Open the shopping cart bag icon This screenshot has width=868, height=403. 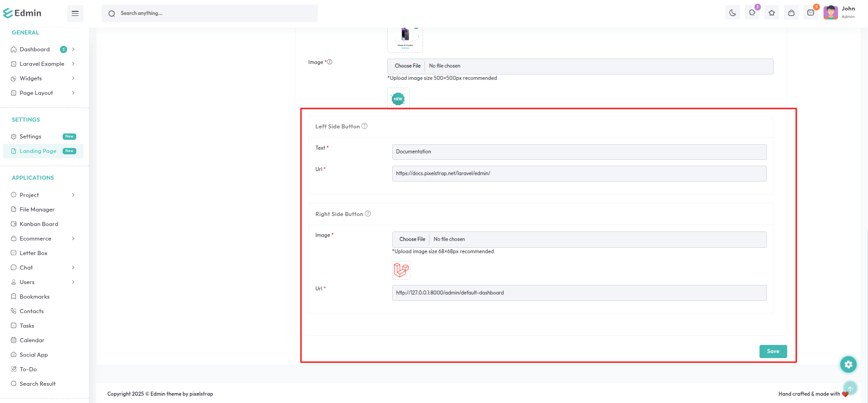point(791,13)
